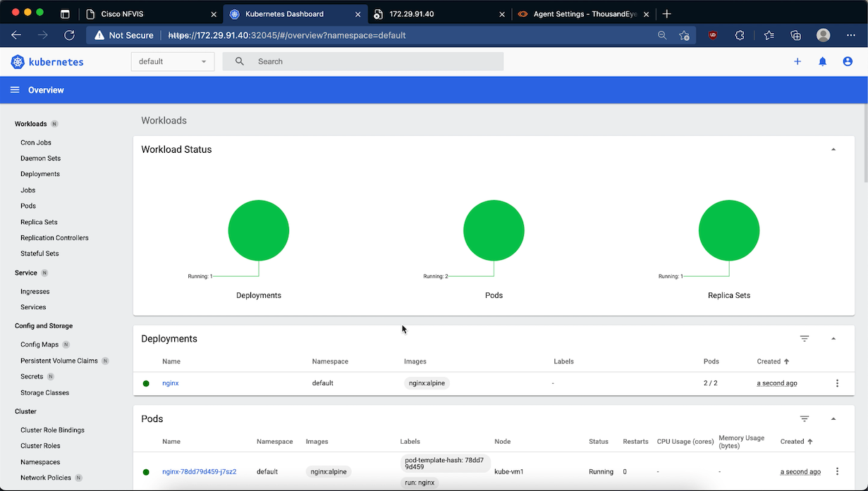Viewport: 868px width, 491px height.
Task: Toggle the hamburger navigation menu
Action: coord(15,90)
